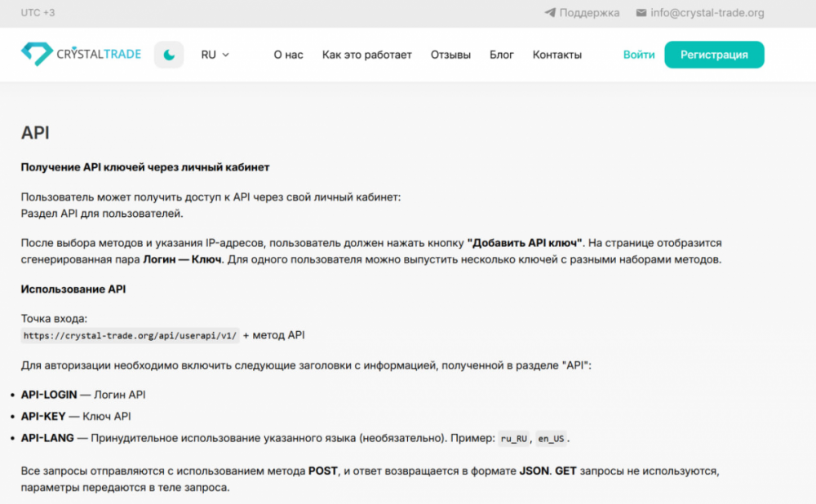Navigate to the Блог section
Image resolution: width=816 pixels, height=504 pixels.
(x=501, y=55)
